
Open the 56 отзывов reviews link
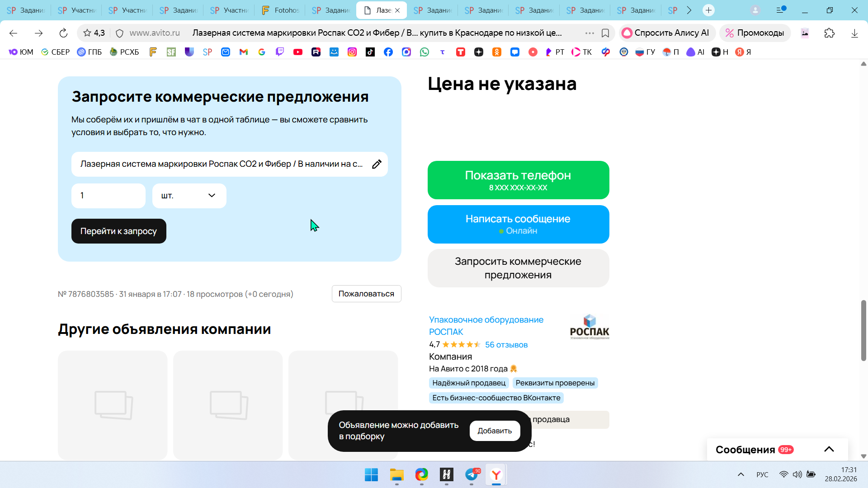coord(506,345)
